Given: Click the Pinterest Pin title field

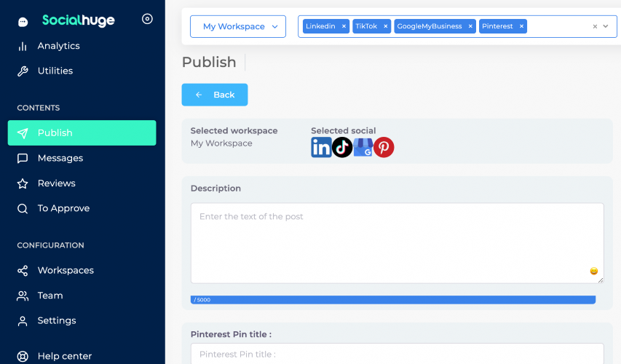Looking at the screenshot, I should [x=397, y=354].
